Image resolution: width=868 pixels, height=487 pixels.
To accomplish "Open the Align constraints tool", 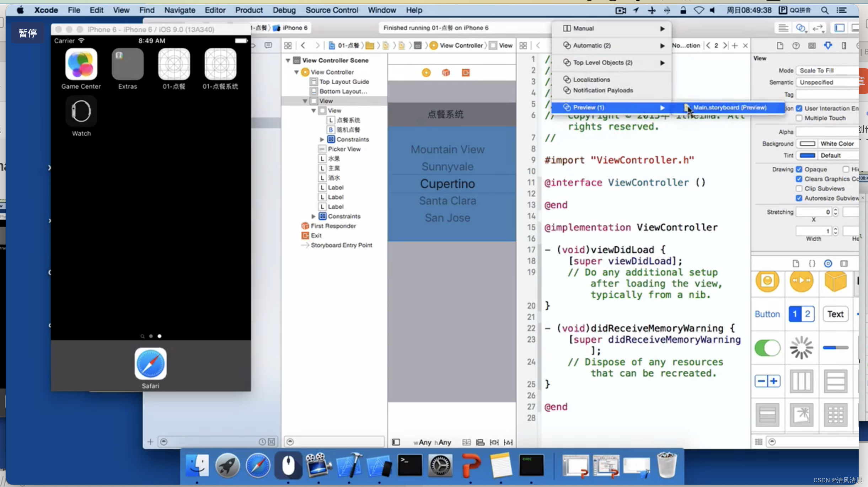I will click(480, 442).
